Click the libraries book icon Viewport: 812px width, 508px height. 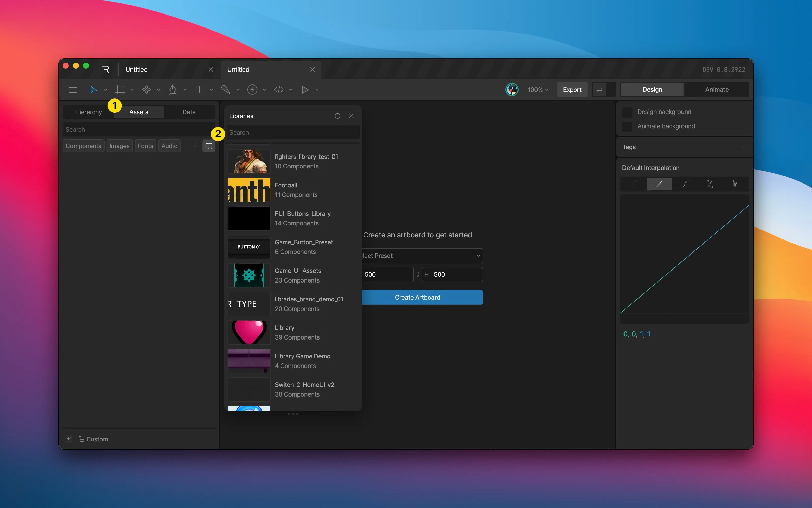tap(209, 146)
